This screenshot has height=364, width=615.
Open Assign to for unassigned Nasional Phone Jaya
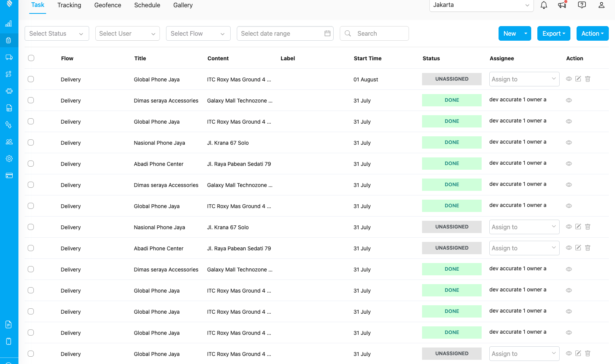tap(524, 227)
